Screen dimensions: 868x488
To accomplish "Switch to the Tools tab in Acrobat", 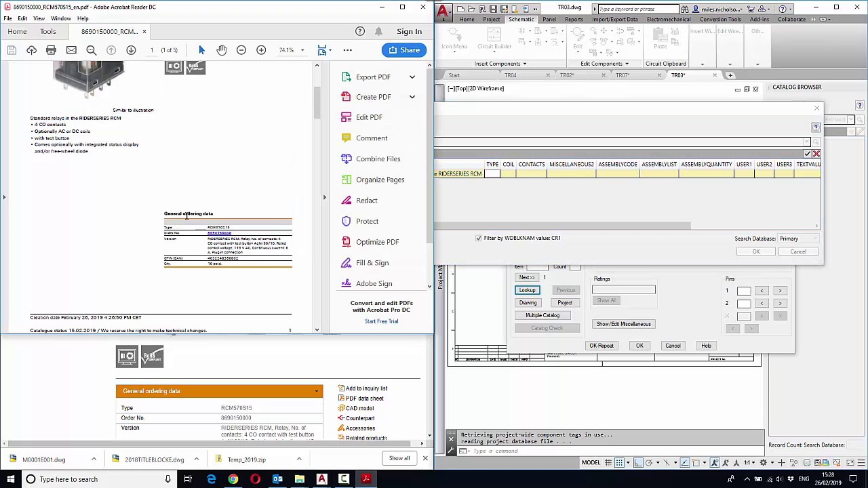I will tap(47, 31).
